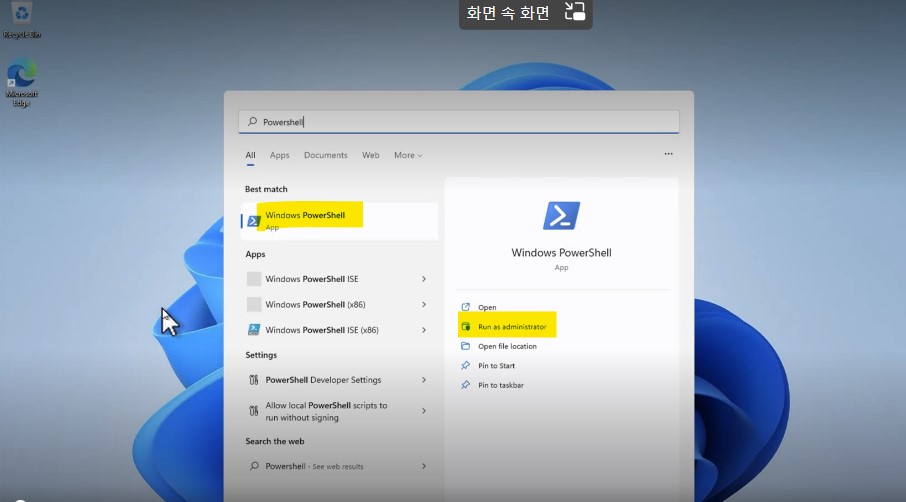Viewport: 906px width, 502px height.
Task: Click the Windows PowerShell ISE (x86) icon
Action: (254, 330)
